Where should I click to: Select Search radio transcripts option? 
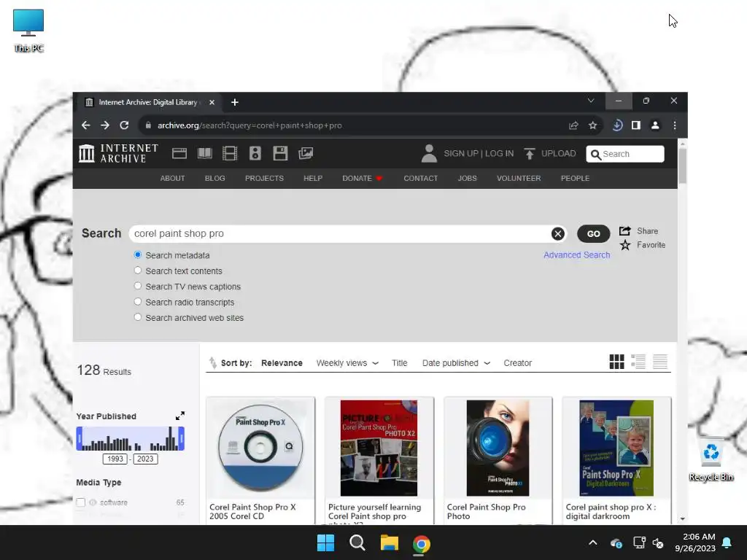[138, 301]
